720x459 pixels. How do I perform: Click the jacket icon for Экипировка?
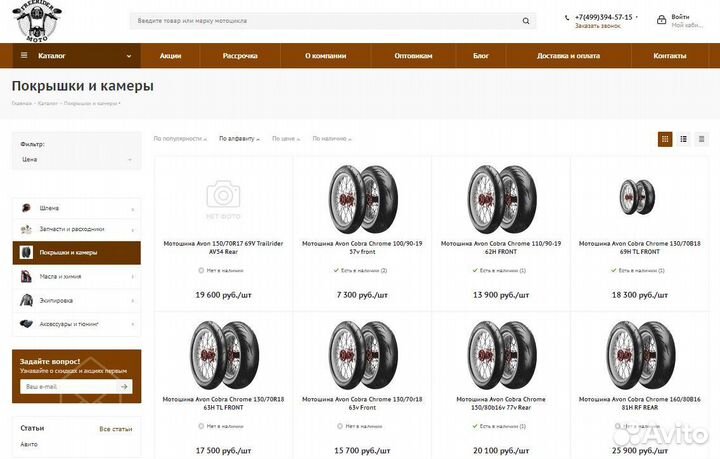tap(26, 300)
